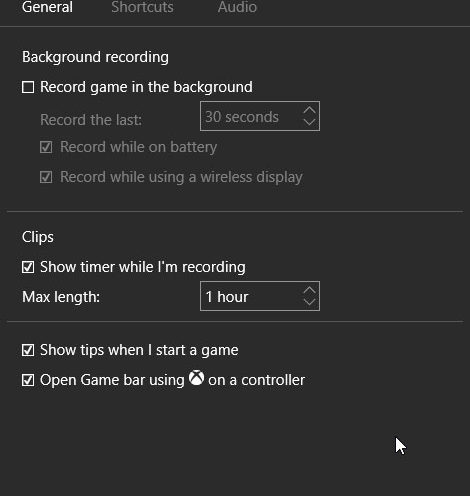Click the Max length label
The width and height of the screenshot is (470, 496).
[x=61, y=297]
